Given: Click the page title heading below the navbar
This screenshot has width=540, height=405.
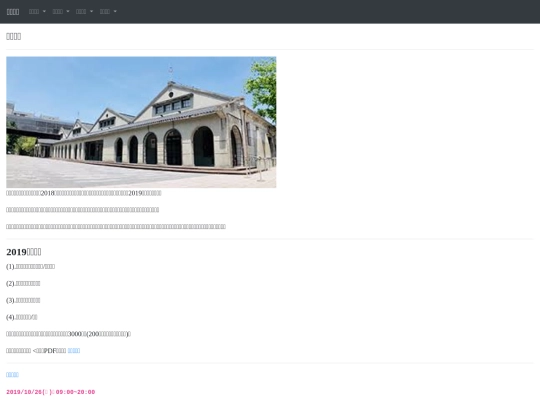Looking at the screenshot, I should [x=14, y=37].
